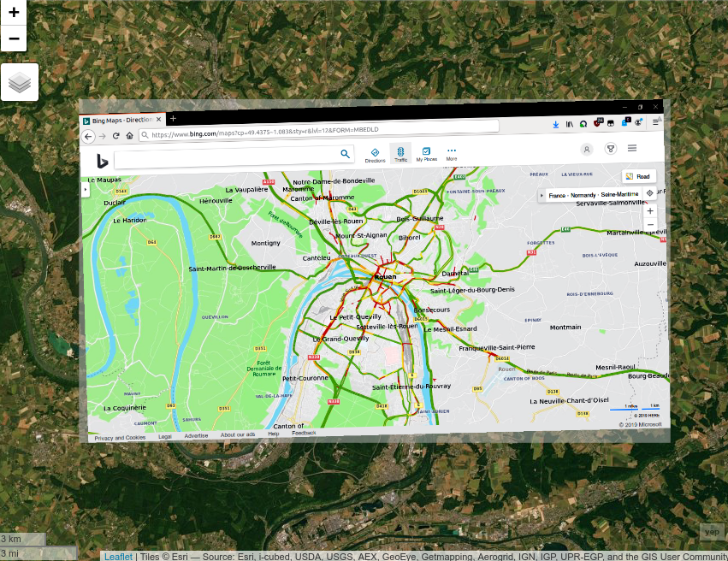The image size is (728, 561).
Task: Click the browser home icon
Action: pos(129,135)
